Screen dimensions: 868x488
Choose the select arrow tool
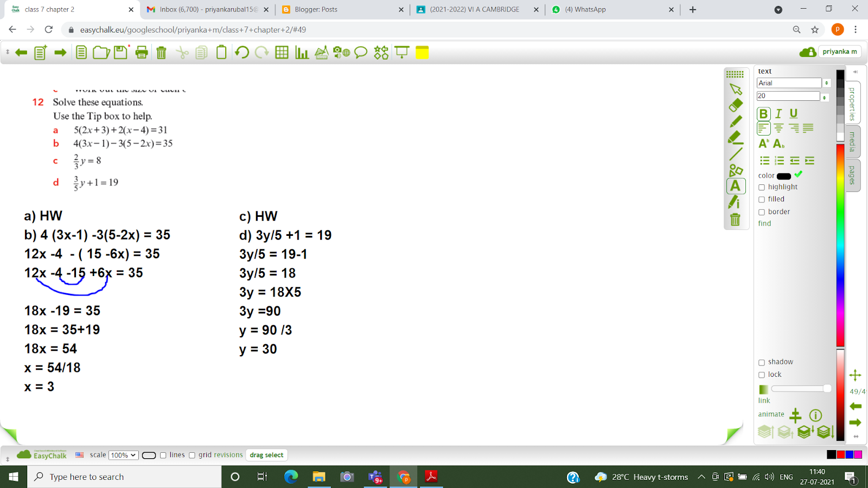(736, 89)
